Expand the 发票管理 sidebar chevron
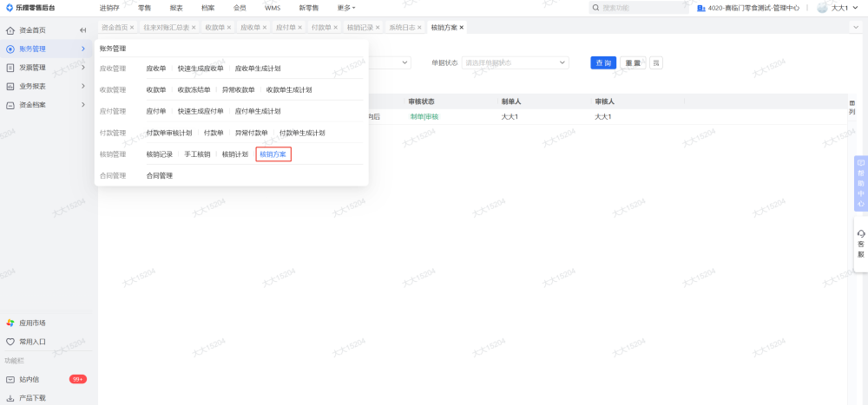The image size is (868, 405). pos(83,68)
